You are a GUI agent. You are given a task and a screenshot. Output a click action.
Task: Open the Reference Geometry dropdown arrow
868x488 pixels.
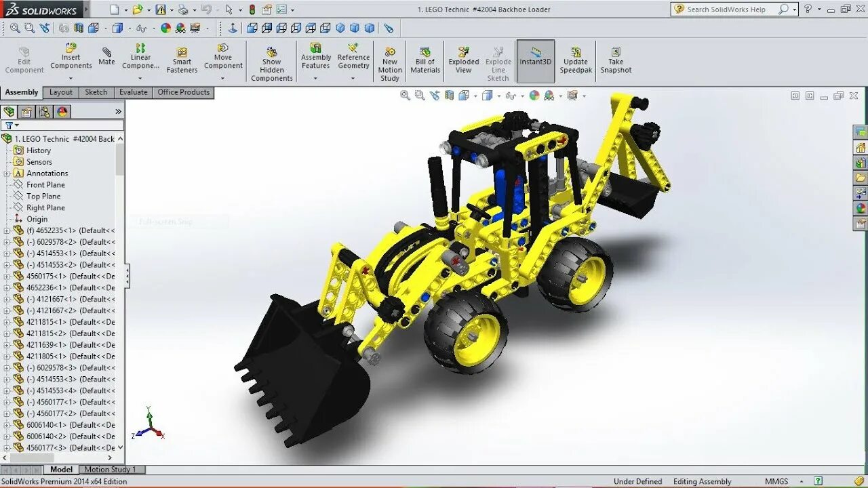pos(353,79)
